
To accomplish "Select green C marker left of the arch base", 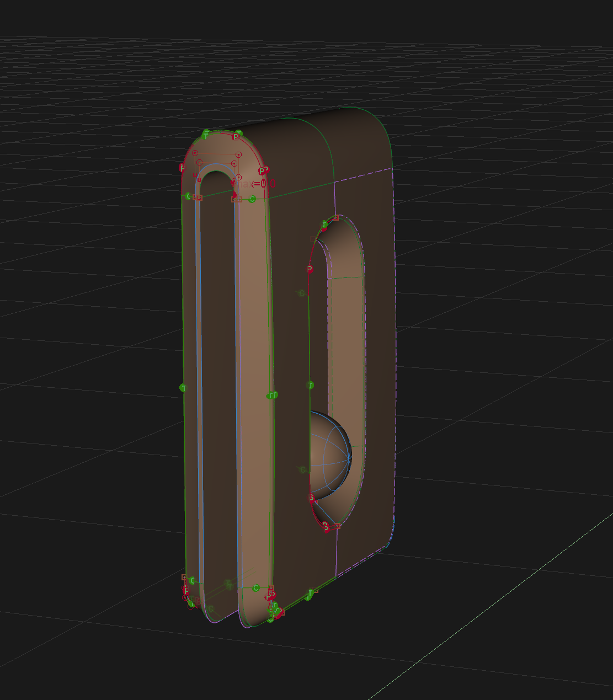I will point(189,196).
